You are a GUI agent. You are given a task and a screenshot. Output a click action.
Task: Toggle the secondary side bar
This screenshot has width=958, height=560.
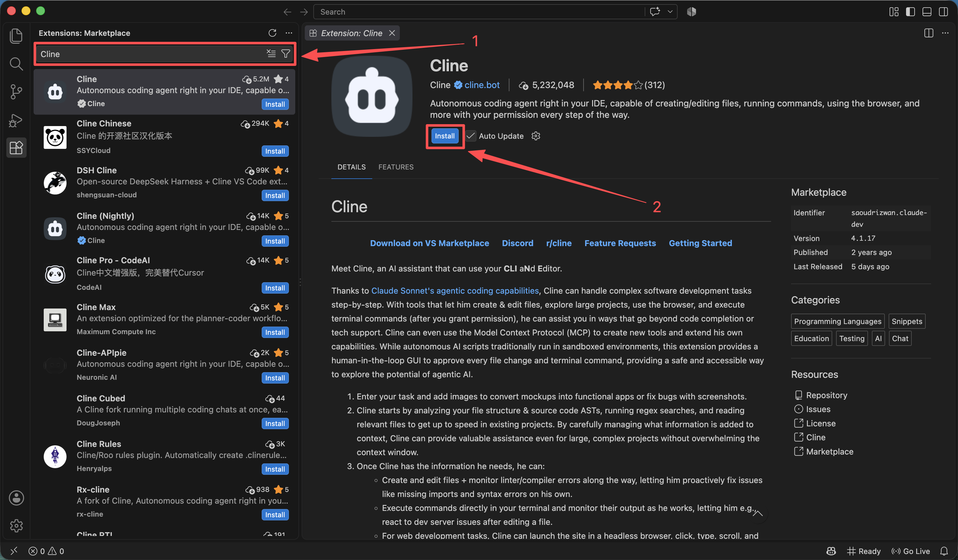pyautogui.click(x=943, y=12)
